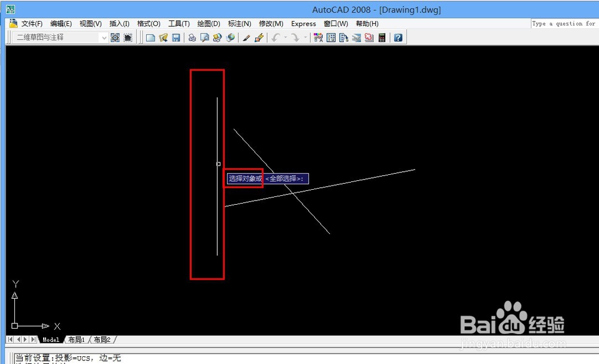The image size is (599, 364).
Task: Open the 修改(M) menu
Action: [271, 24]
